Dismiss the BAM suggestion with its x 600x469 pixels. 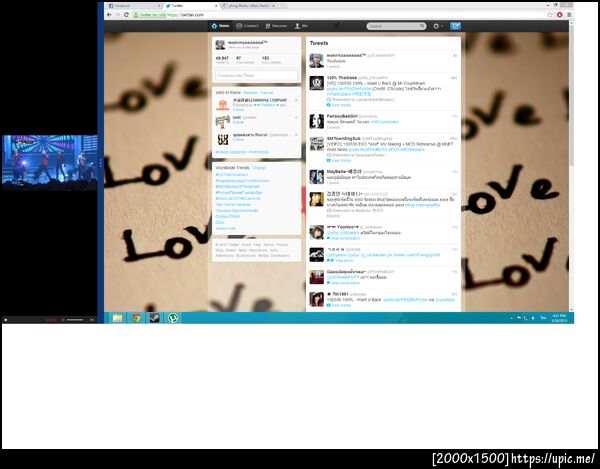point(296,117)
